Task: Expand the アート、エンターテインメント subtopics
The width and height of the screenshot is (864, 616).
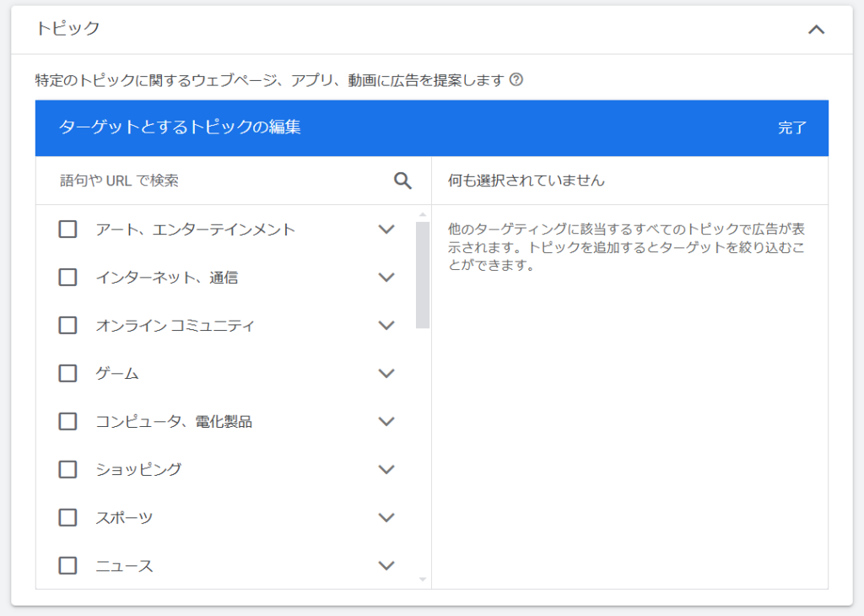Action: pos(386,230)
